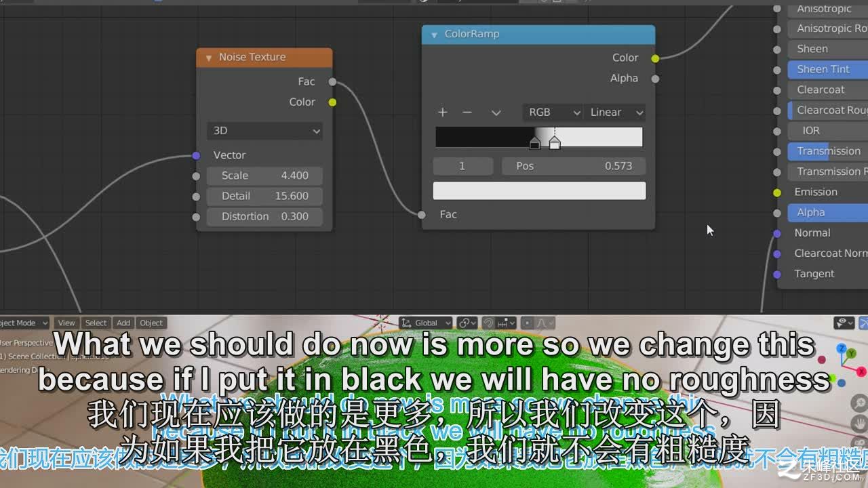Adjust the Distortion 0.300 field
The height and width of the screenshot is (488, 868).
[264, 216]
